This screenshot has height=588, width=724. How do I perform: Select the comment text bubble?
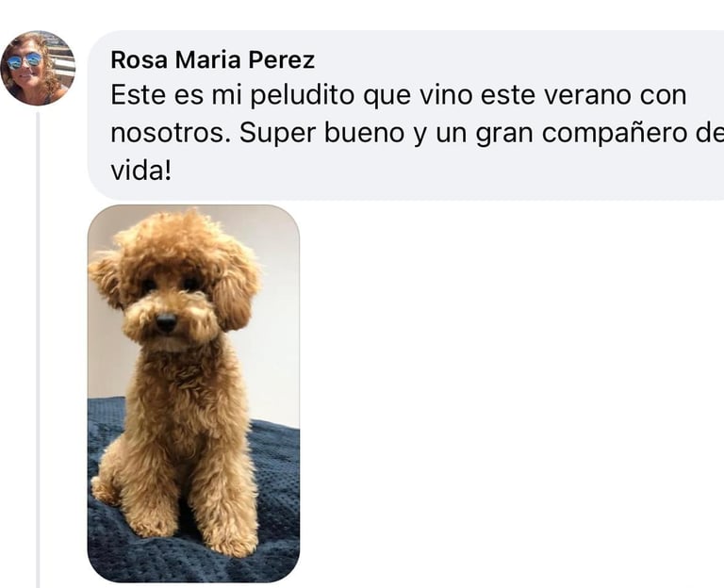(406, 115)
